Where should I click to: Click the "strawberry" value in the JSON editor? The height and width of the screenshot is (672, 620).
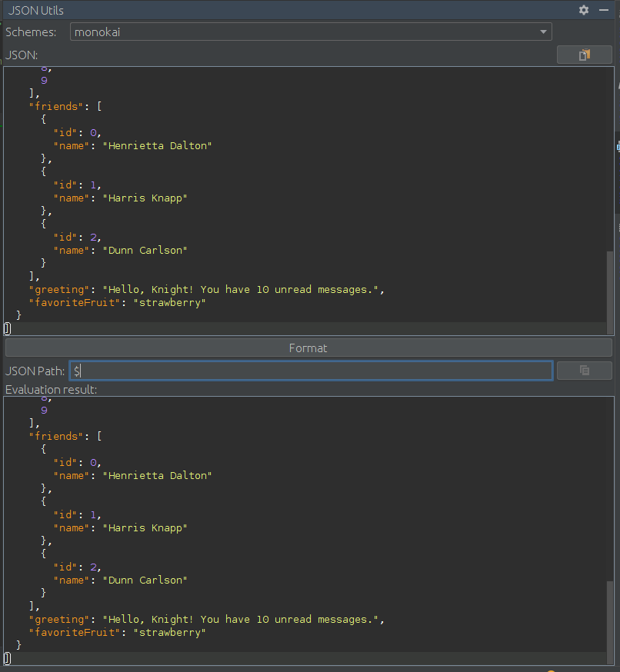pos(170,303)
